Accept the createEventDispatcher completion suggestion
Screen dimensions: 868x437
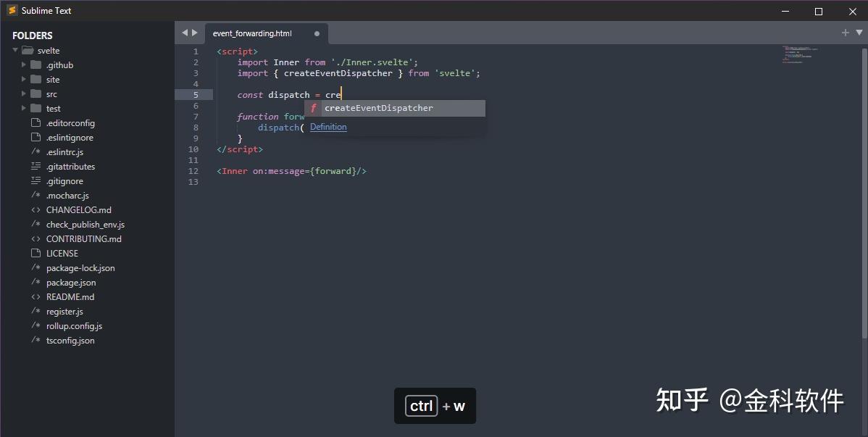pyautogui.click(x=396, y=108)
